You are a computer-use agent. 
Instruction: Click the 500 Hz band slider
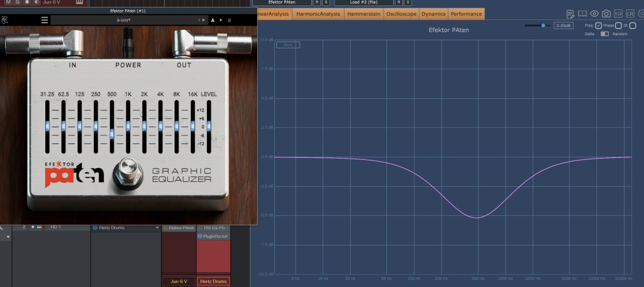(x=111, y=132)
